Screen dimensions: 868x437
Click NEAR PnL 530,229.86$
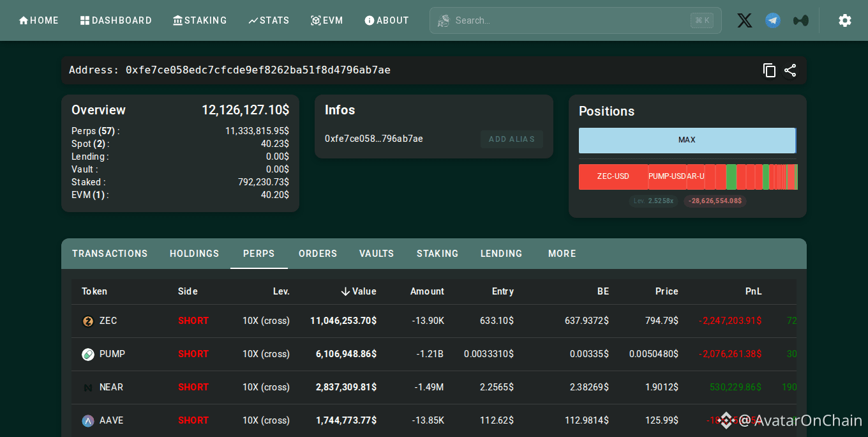click(x=736, y=387)
